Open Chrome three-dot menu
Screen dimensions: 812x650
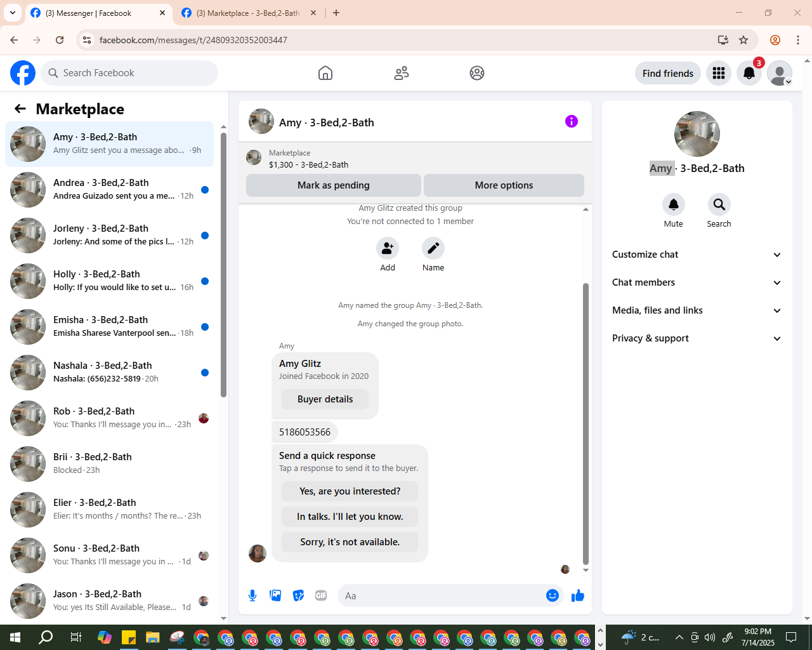(x=798, y=40)
